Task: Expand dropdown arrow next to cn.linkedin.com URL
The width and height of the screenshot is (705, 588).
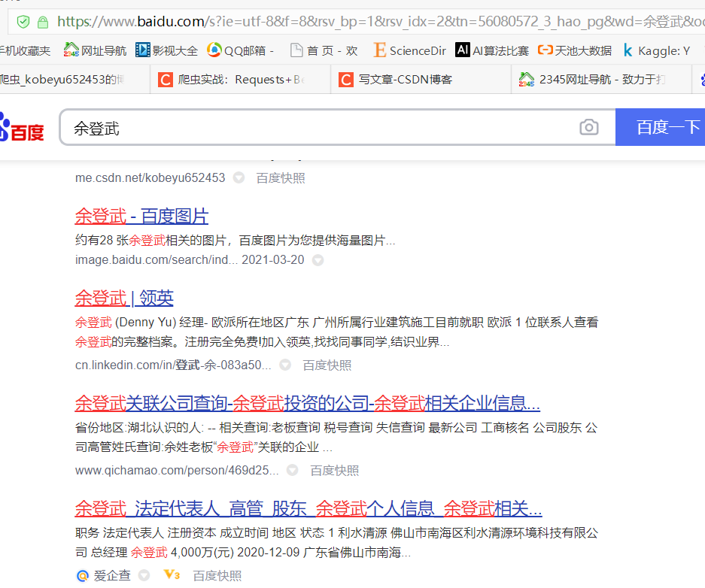Action: (x=285, y=365)
